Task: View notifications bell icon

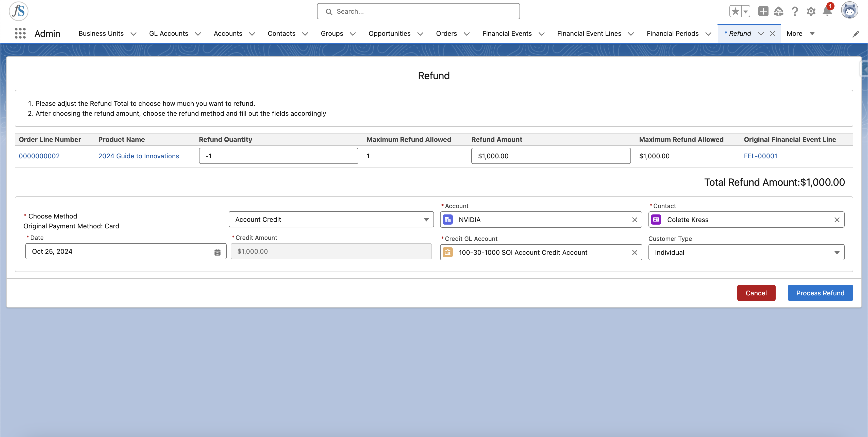Action: coord(827,11)
